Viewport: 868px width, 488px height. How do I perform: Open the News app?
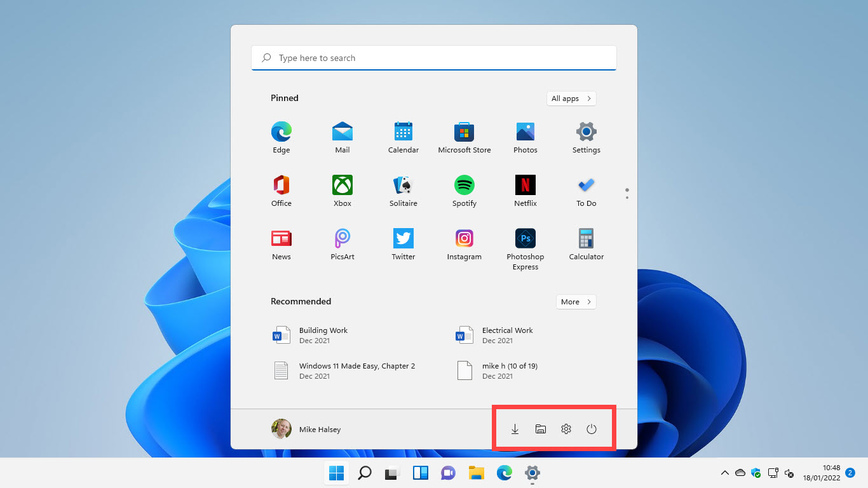point(281,245)
